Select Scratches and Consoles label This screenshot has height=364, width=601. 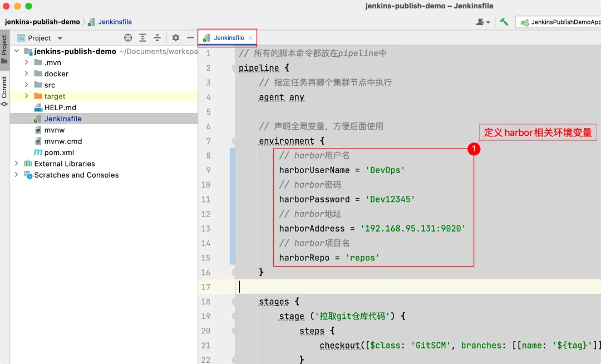[x=76, y=175]
